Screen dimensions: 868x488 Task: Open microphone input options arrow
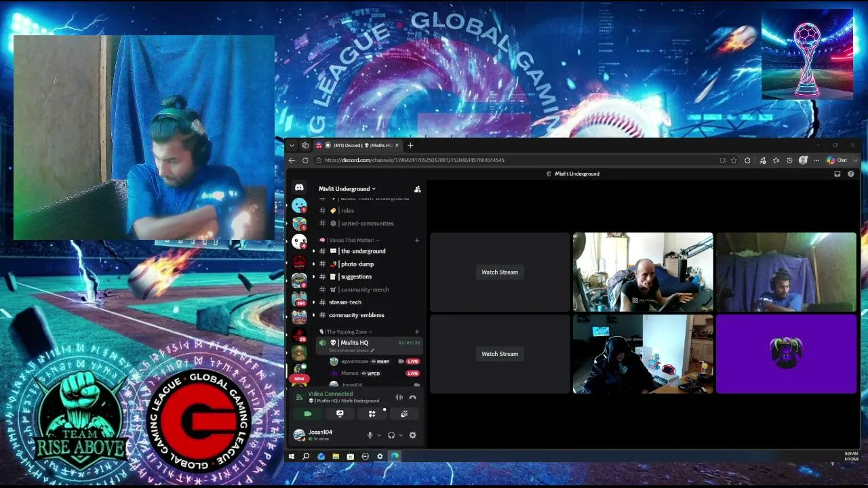[378, 435]
